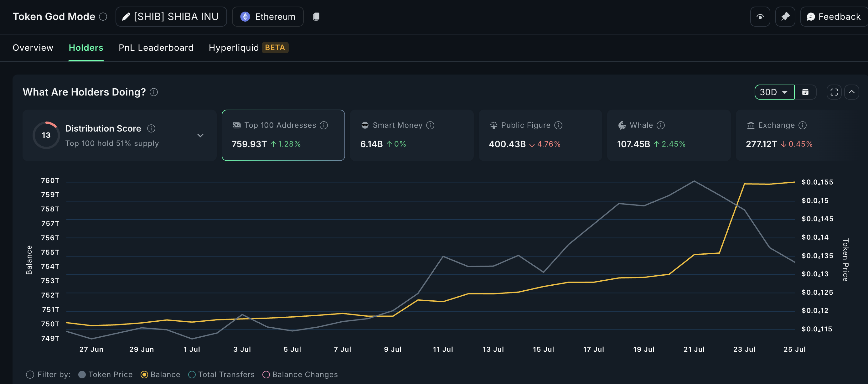Enable the Balance Changes filter
This screenshot has width=868, height=384.
coord(266,374)
